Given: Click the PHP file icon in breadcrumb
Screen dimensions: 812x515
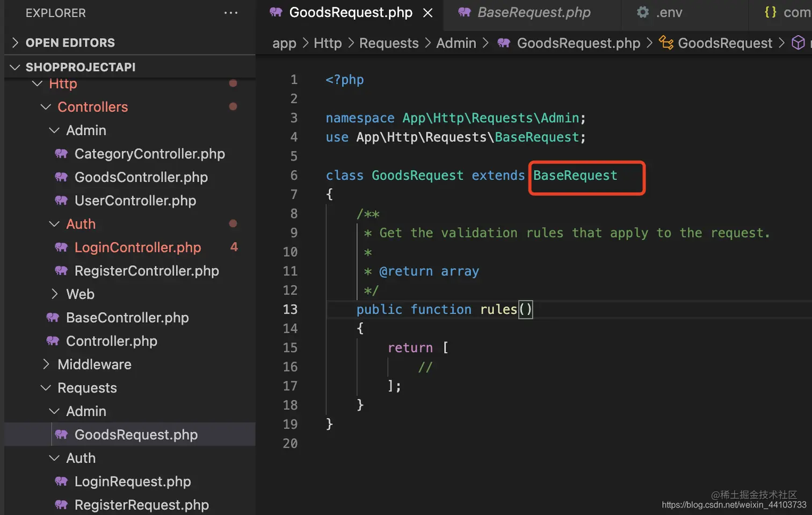Looking at the screenshot, I should tap(504, 43).
